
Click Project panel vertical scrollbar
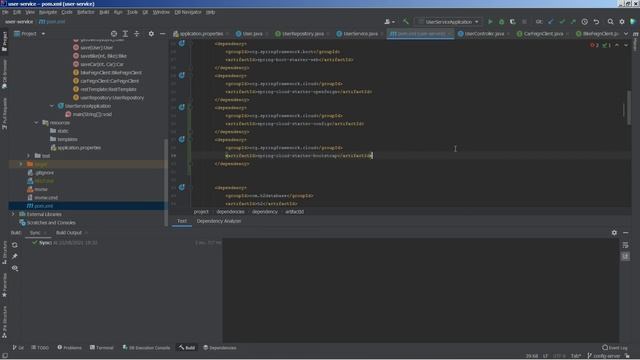pos(166,182)
